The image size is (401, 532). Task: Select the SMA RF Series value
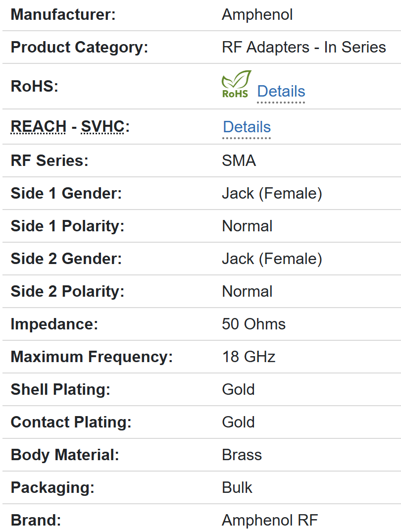[x=239, y=160]
